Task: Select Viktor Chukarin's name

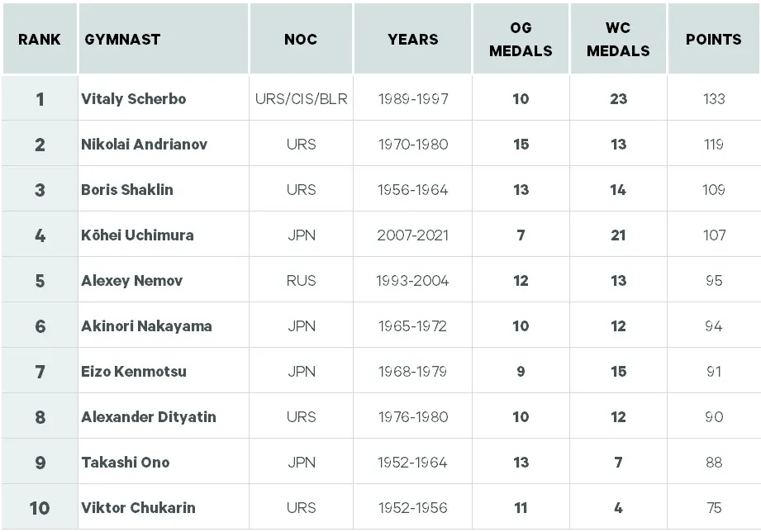Action: tap(138, 507)
